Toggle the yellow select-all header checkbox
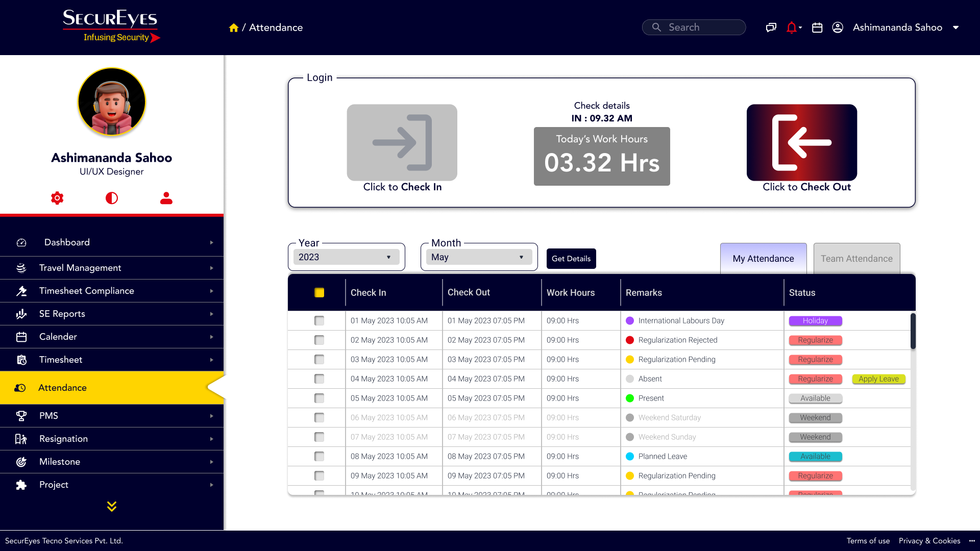The height and width of the screenshot is (551, 980). click(x=320, y=293)
